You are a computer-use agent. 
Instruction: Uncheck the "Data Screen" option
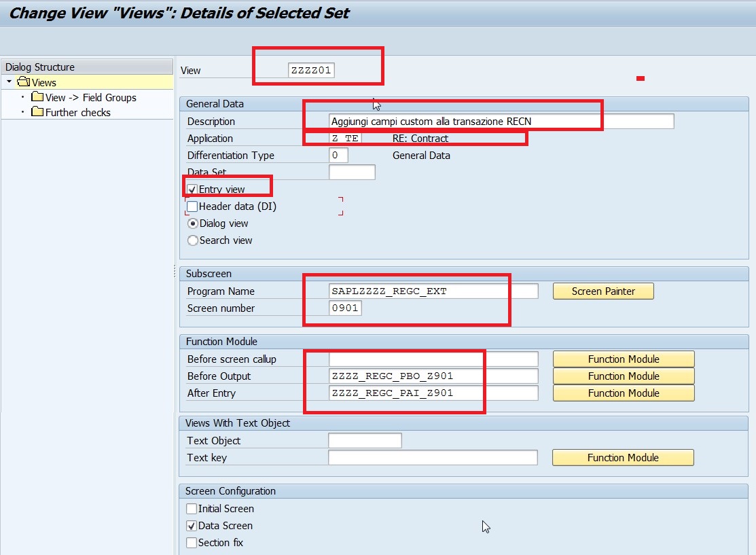point(191,525)
